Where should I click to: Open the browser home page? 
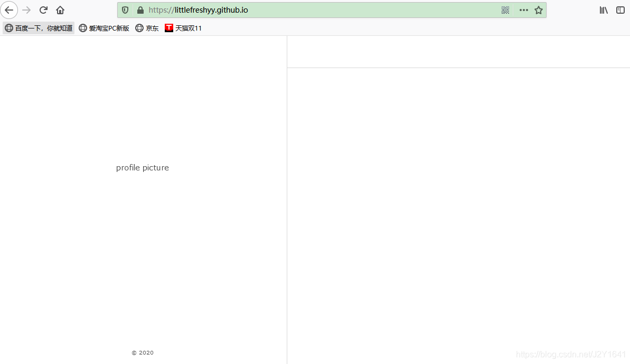coord(60,10)
